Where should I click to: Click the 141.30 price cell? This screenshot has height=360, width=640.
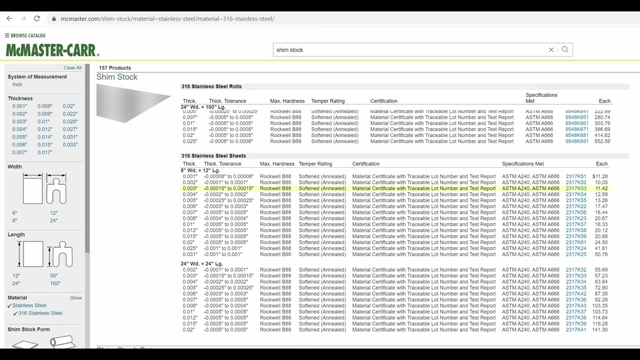(x=601, y=330)
